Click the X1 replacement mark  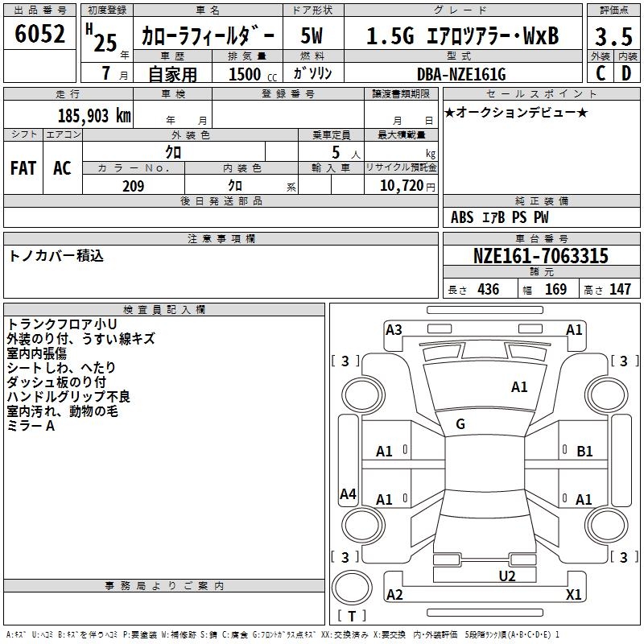(x=574, y=595)
